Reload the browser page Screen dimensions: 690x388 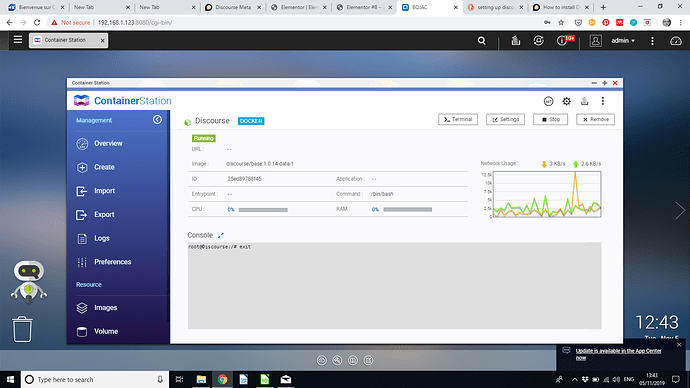37,22
